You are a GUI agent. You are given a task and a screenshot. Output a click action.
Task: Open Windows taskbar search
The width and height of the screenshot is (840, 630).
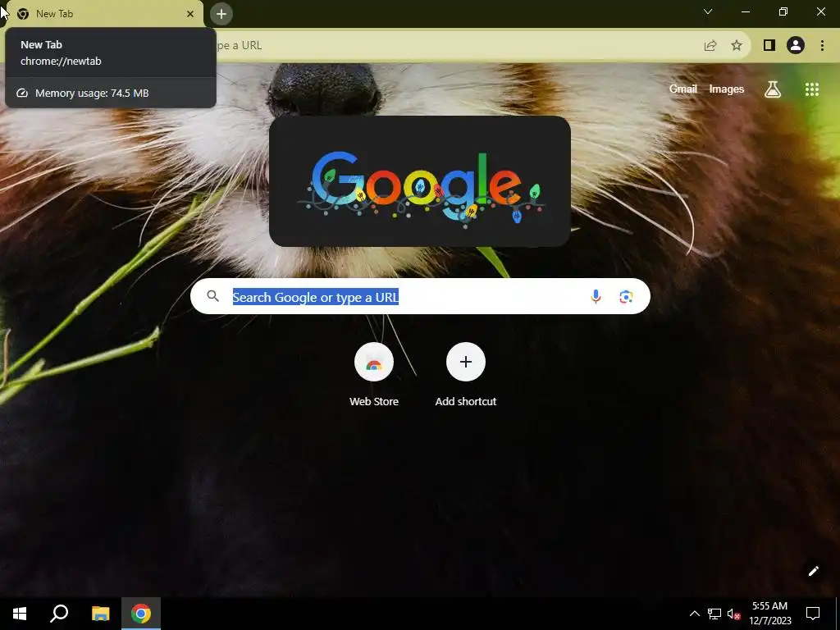[59, 614]
